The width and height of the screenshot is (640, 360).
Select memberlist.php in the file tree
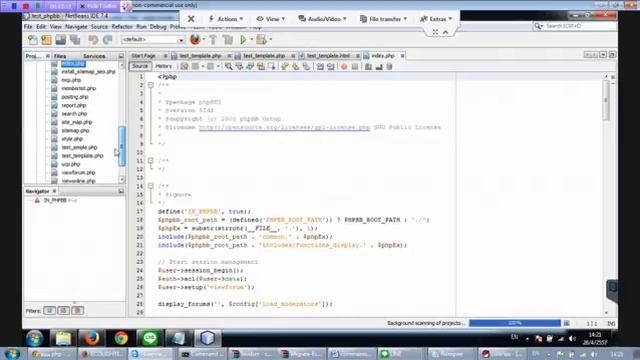78,89
